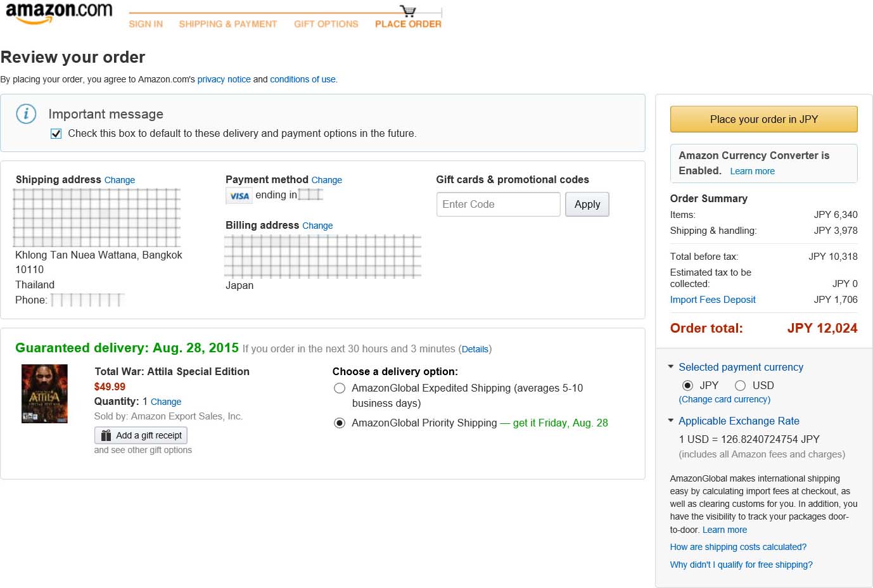Click Learn more about AmazonGlobal shipping
873x588 pixels.
click(725, 530)
